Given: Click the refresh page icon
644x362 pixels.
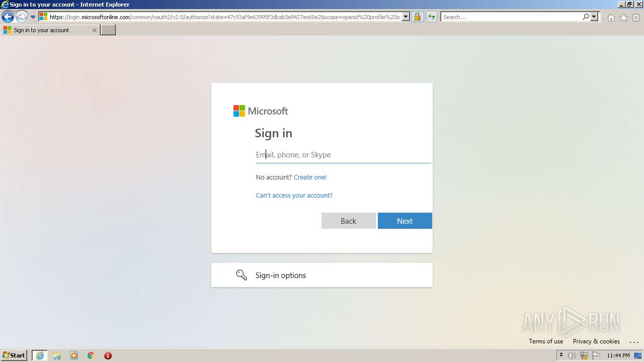Looking at the screenshot, I should coord(431,17).
